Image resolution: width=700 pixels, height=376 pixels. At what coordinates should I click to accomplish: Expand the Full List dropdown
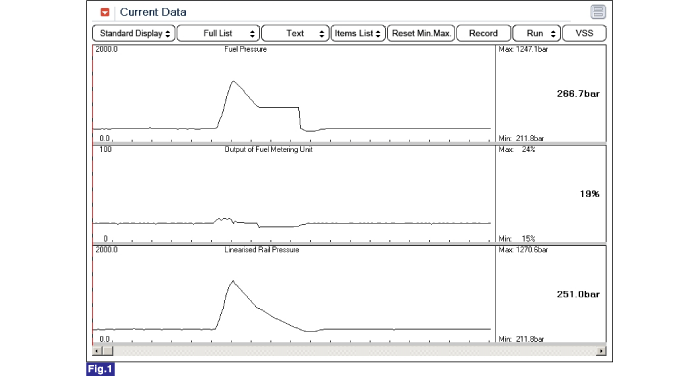coord(218,33)
